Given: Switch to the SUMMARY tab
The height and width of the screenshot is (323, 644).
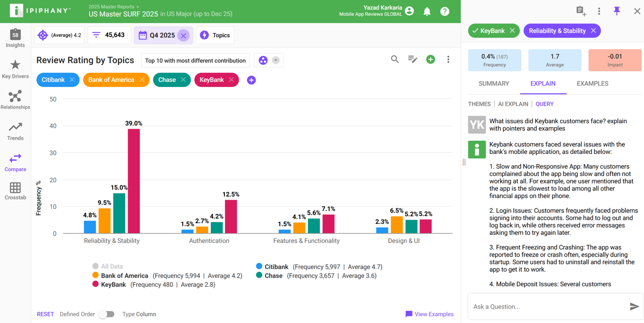Looking at the screenshot, I should [494, 84].
